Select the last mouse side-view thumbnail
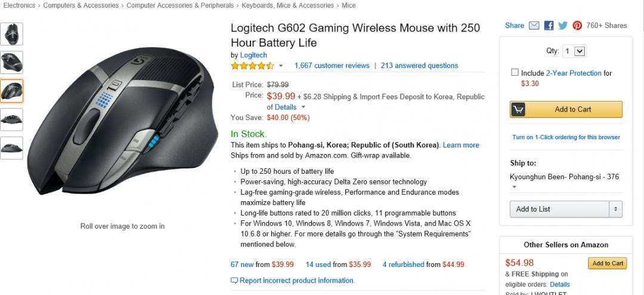 click(12, 147)
